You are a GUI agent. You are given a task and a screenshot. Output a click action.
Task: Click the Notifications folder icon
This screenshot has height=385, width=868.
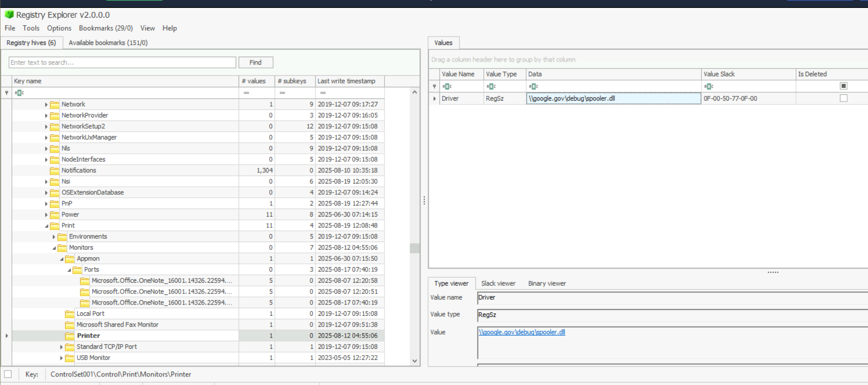[x=55, y=171]
